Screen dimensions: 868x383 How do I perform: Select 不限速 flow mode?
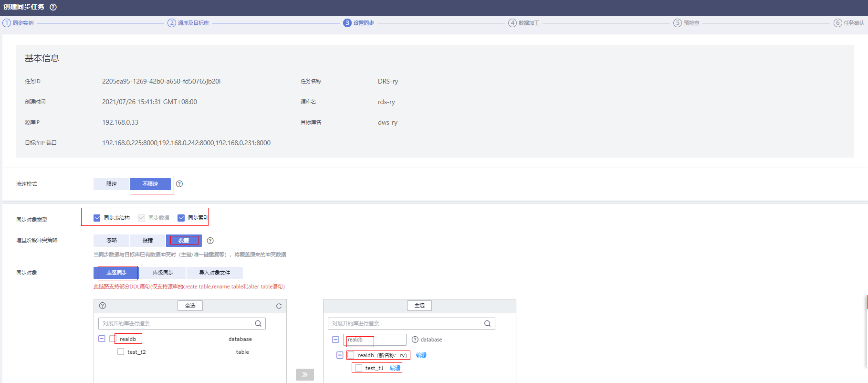tap(150, 184)
